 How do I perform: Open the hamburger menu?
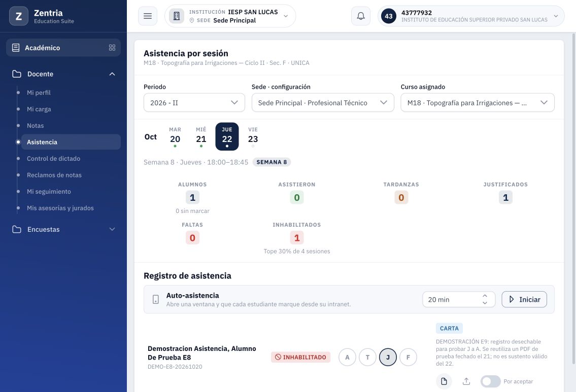(148, 16)
